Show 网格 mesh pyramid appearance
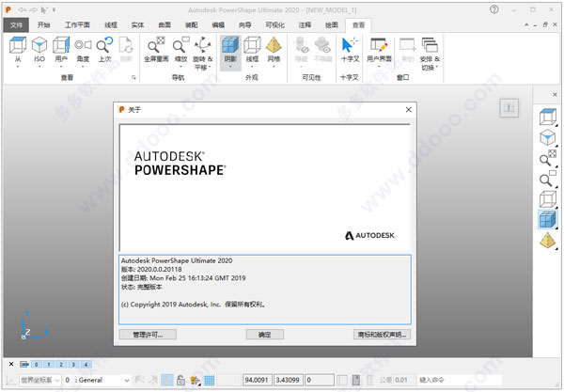This screenshot has height=392, width=564. click(x=274, y=45)
